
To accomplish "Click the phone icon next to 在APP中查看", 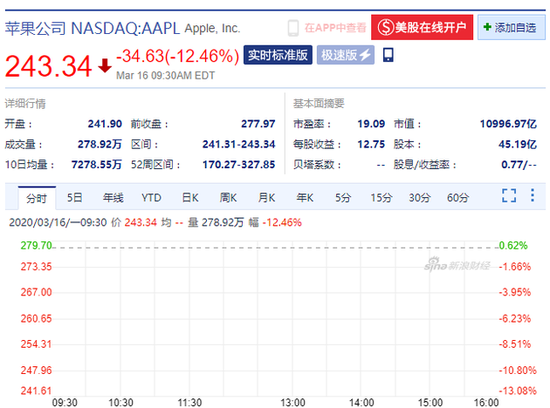I will 293,28.
